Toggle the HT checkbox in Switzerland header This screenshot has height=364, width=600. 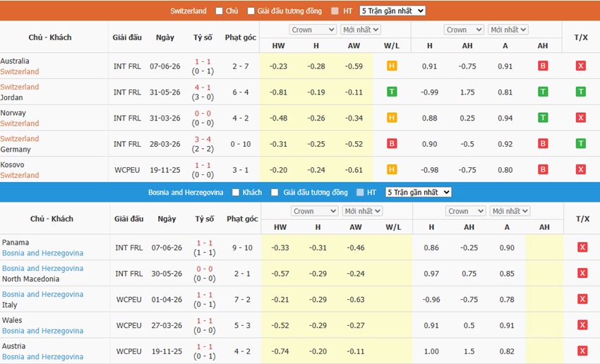(335, 11)
